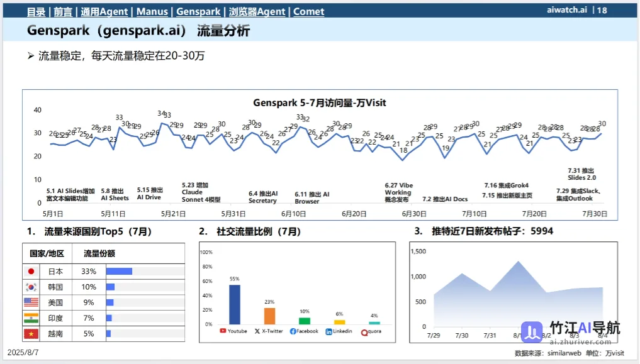
Task: Click the 日本 country cell
Action: pyautogui.click(x=55, y=272)
